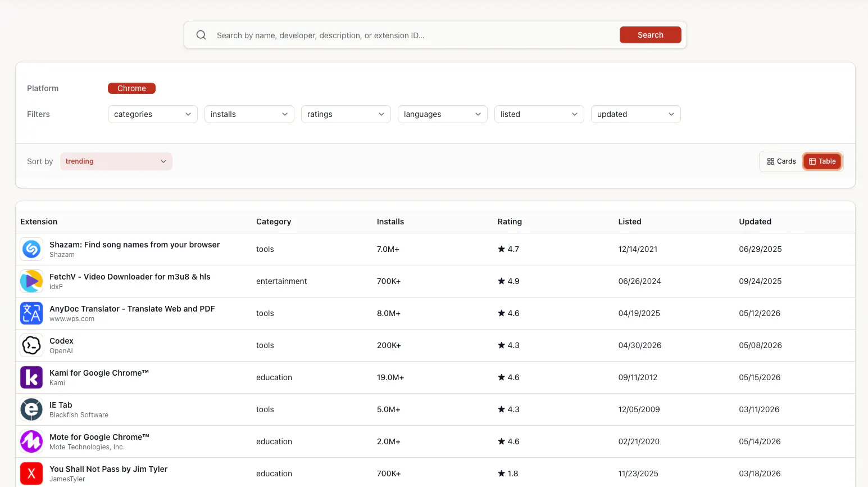The width and height of the screenshot is (868, 487).
Task: Click the red Search button
Action: (651, 35)
